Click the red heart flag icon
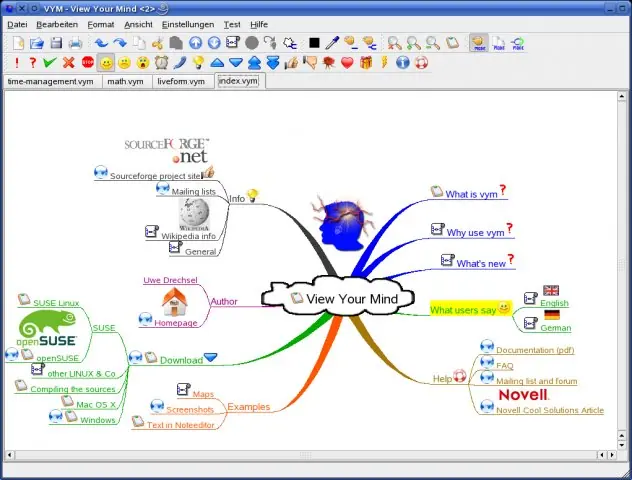The width and height of the screenshot is (632, 480). pyautogui.click(x=347, y=62)
